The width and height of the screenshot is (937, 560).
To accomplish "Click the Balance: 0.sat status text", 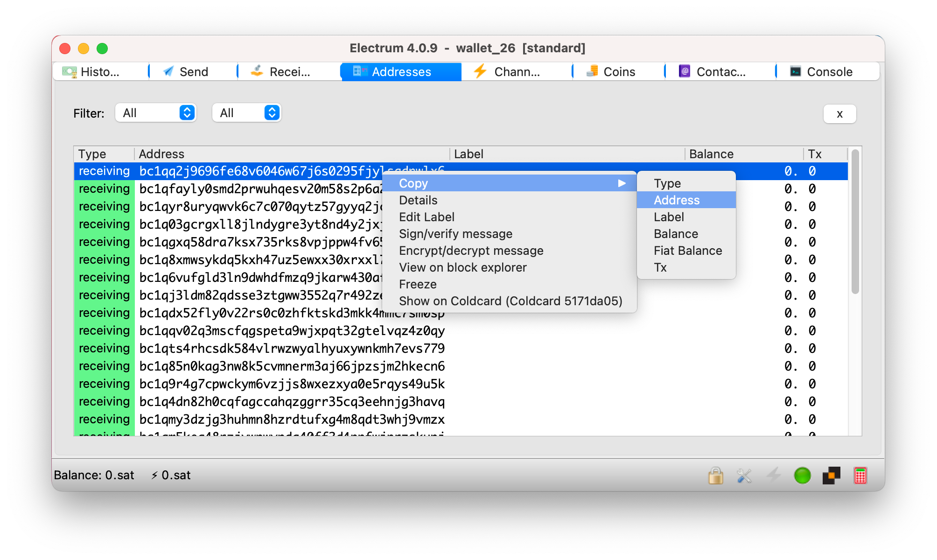I will tap(94, 475).
